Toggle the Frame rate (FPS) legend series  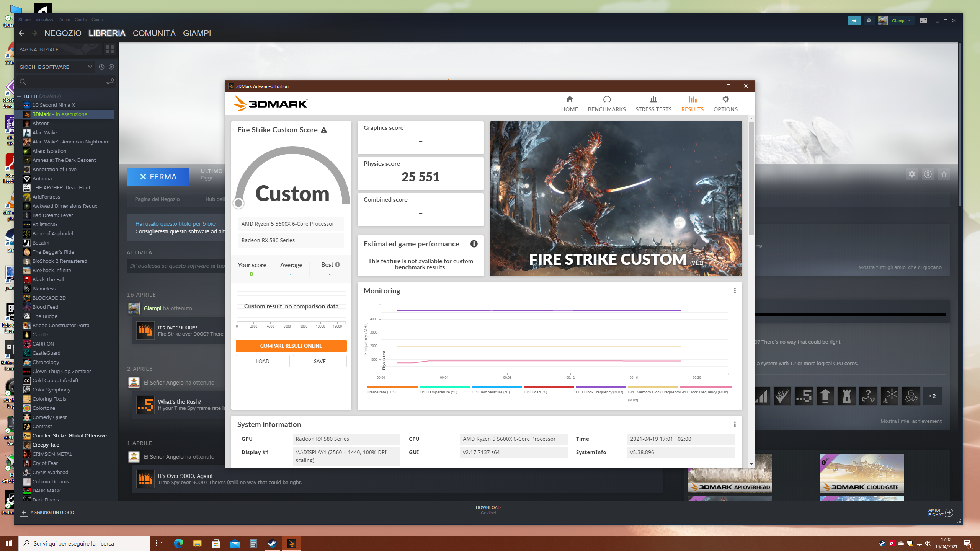[381, 392]
